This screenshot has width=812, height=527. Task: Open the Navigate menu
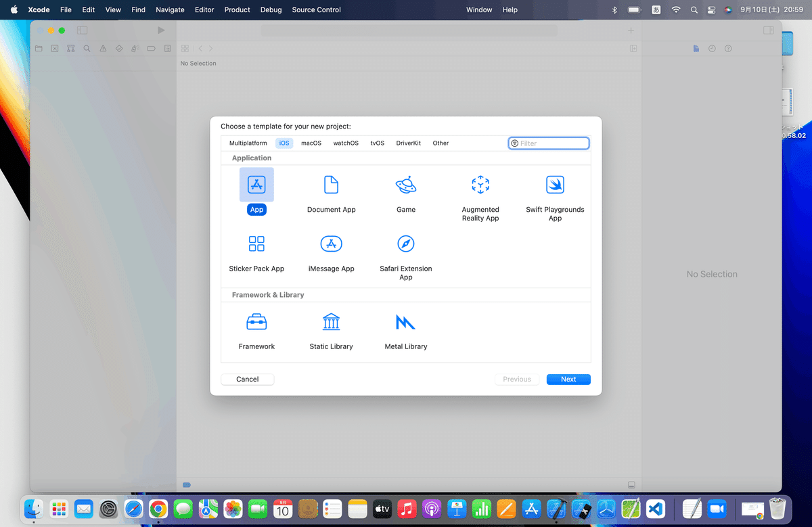click(170, 9)
